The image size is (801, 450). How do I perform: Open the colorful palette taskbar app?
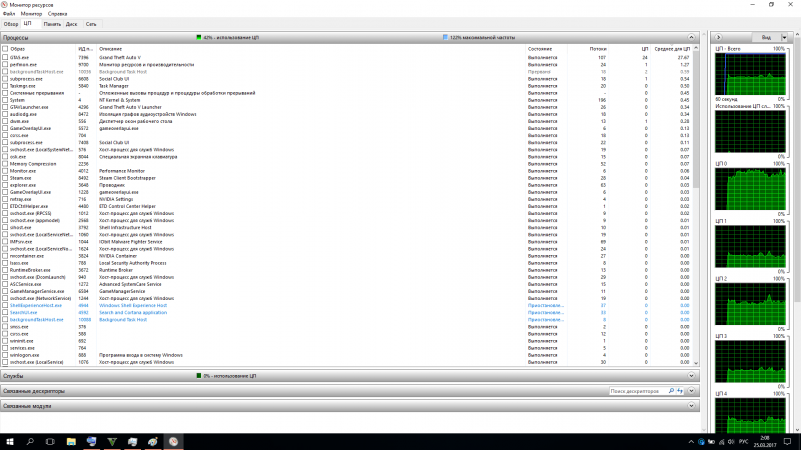[153, 441]
